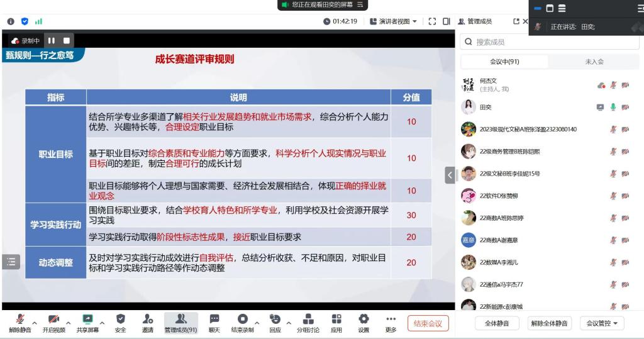Click the 全体静音 button
This screenshot has height=339, width=644.
(496, 323)
